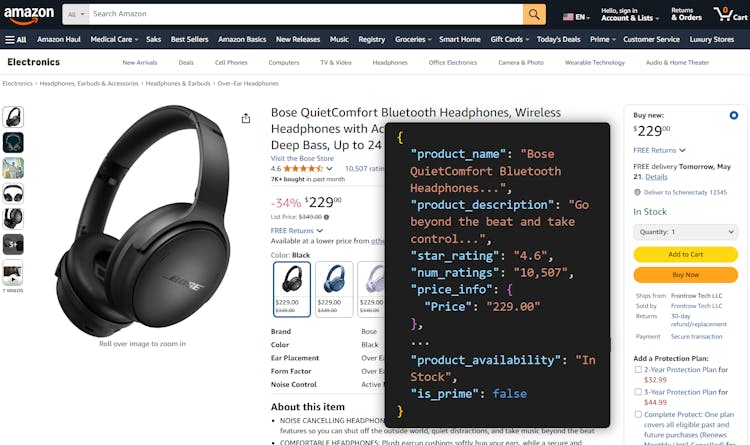Open the All search category dropdown
Viewport: 750px width, 445px height.
coord(76,14)
